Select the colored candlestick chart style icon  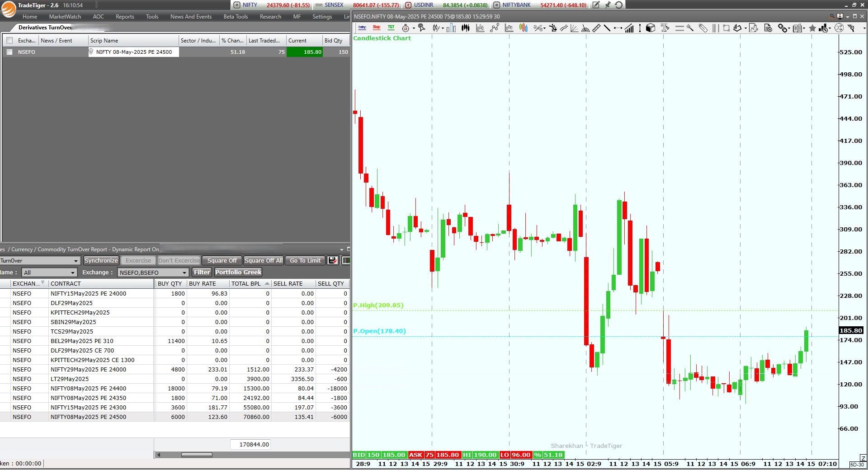click(524, 28)
